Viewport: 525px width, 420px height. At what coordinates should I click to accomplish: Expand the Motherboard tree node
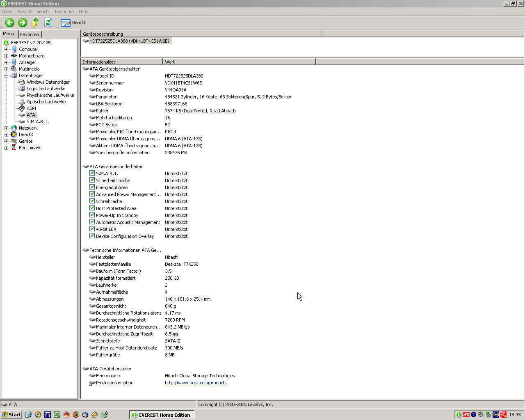pos(6,56)
